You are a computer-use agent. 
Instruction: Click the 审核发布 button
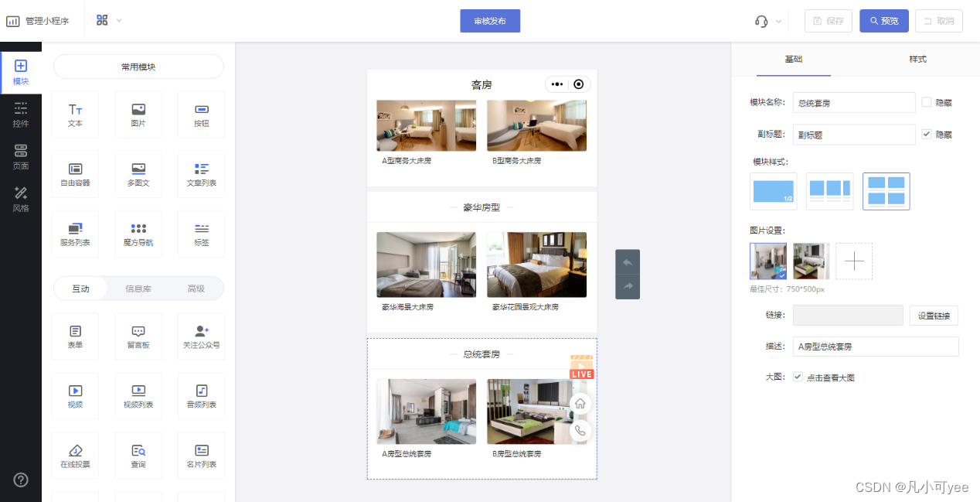490,21
